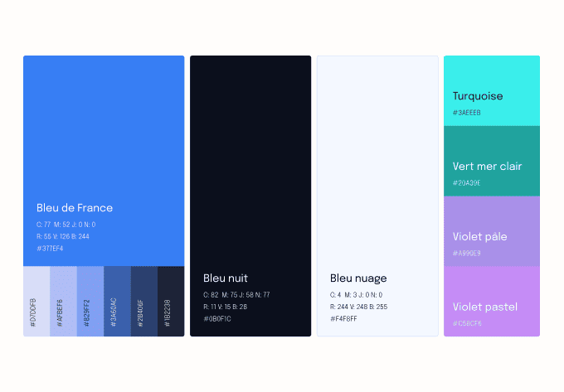Click the #3A60AC blue shade swatch
564x392 pixels.
[117, 301]
